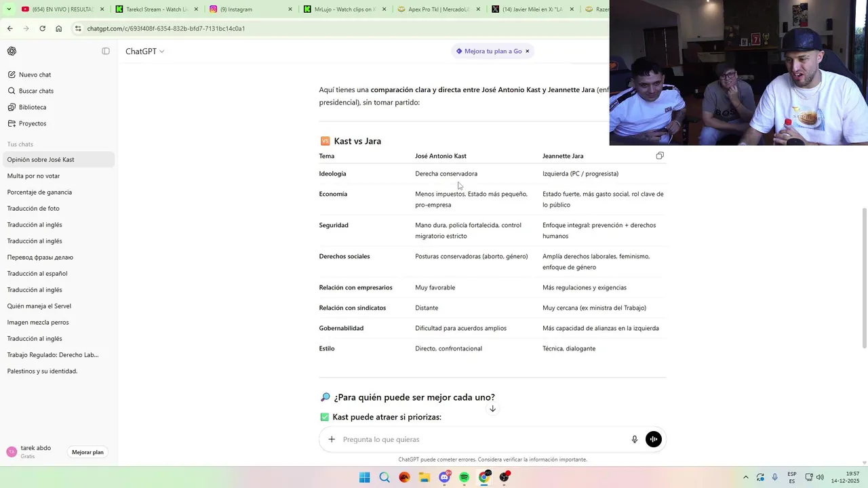Open Discord from the taskbar
The image size is (868, 488).
point(444,477)
